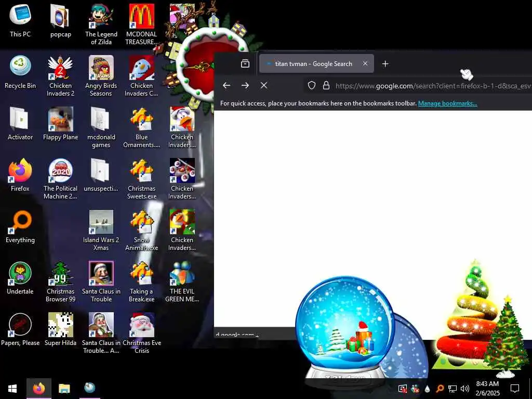This screenshot has height=399, width=532.
Task: Open Blue Ornaments file icon
Action: click(x=141, y=128)
